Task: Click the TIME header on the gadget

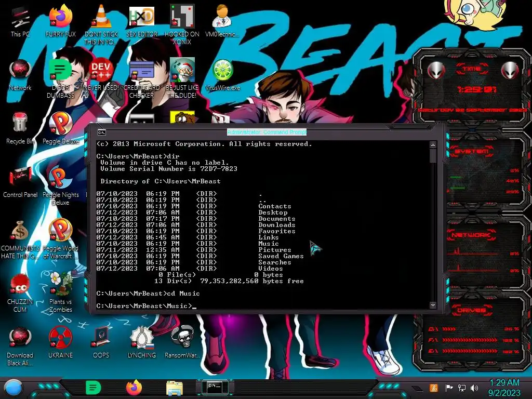Action: 471,69
